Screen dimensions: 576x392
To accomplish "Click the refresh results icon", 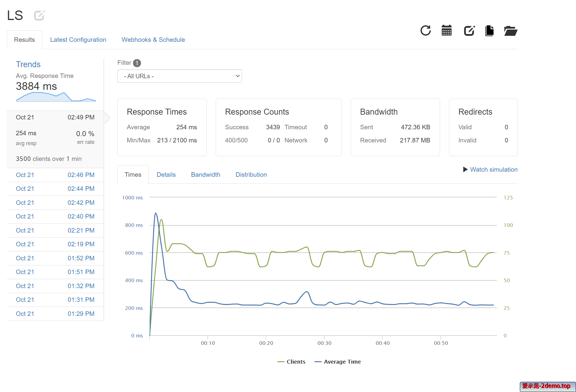I will 425,31.
